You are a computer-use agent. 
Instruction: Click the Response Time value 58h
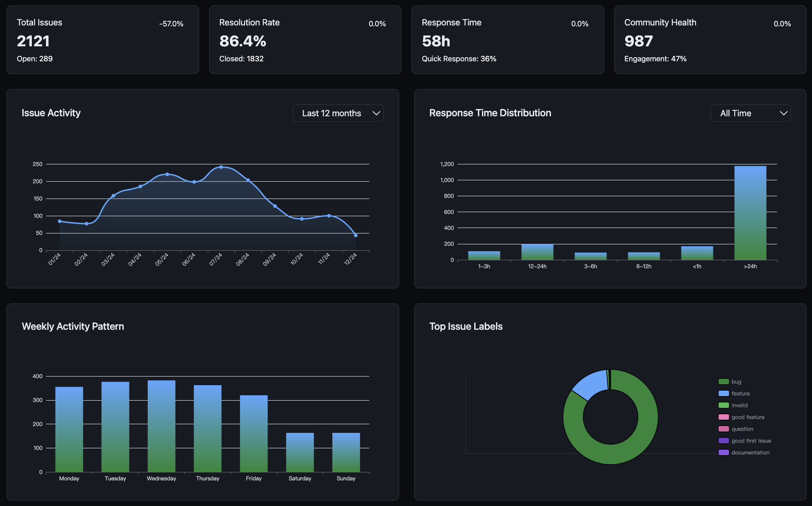pyautogui.click(x=436, y=41)
